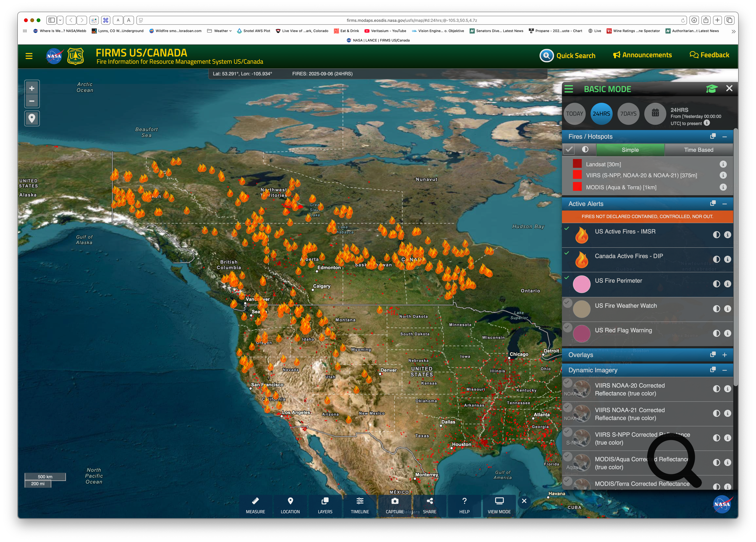Viewport: 756px width, 542px height.
Task: Enable US Fire Weather Watch layer
Action: 567,303
